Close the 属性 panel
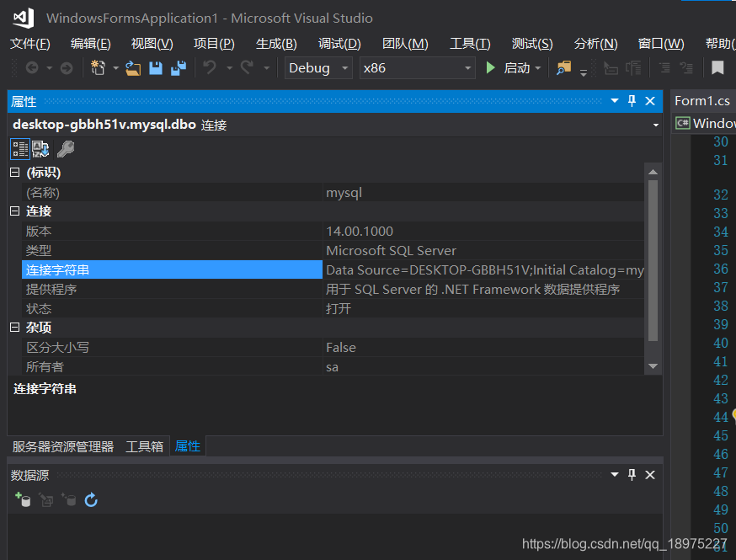The image size is (736, 560). 650,101
